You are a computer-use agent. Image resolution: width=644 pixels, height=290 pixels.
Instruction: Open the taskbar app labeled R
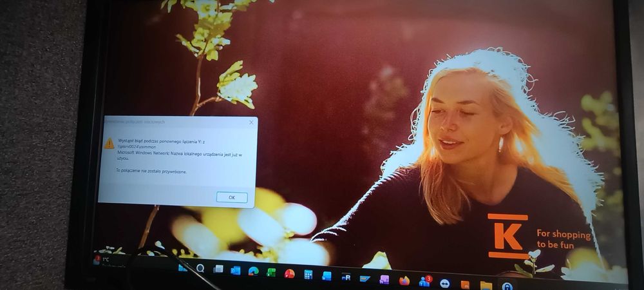(346, 277)
